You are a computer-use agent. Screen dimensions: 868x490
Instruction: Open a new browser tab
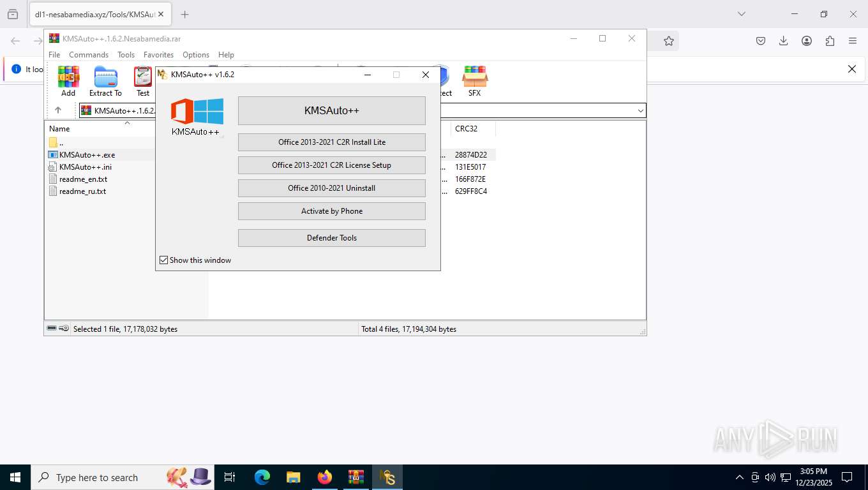[x=184, y=14]
